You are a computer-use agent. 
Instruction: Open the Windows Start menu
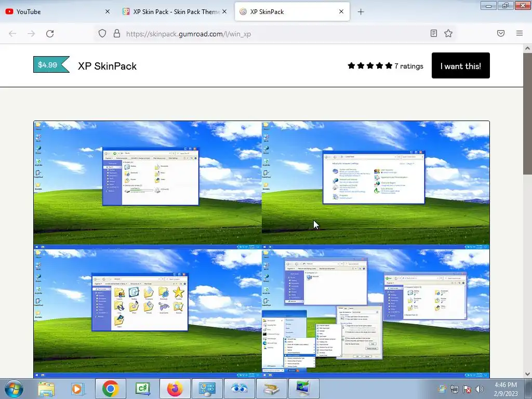coord(14,389)
